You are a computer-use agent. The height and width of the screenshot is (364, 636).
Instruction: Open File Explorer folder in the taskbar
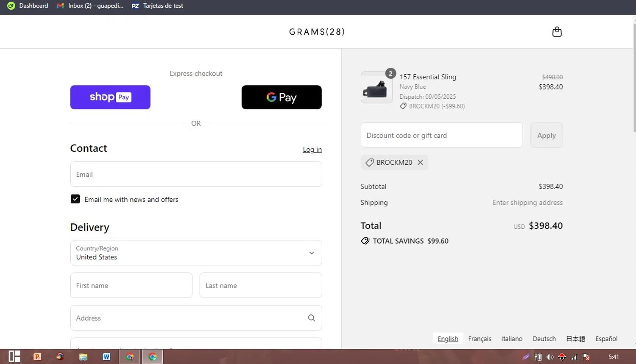pos(83,357)
